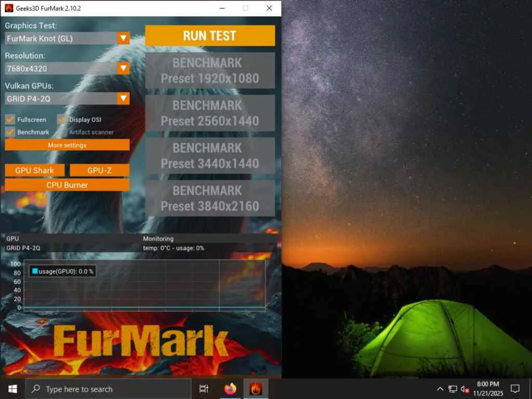
Task: Launch GPU Shark utility
Action: click(35, 170)
